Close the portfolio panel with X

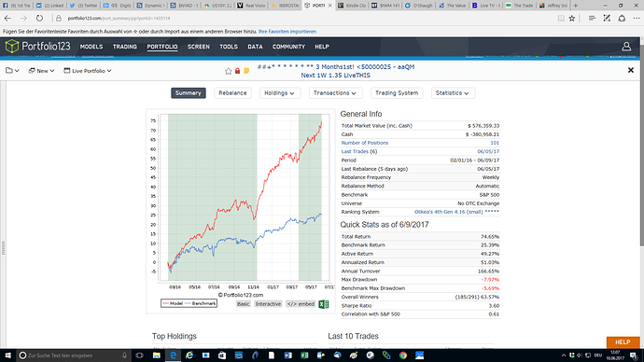click(x=631, y=71)
